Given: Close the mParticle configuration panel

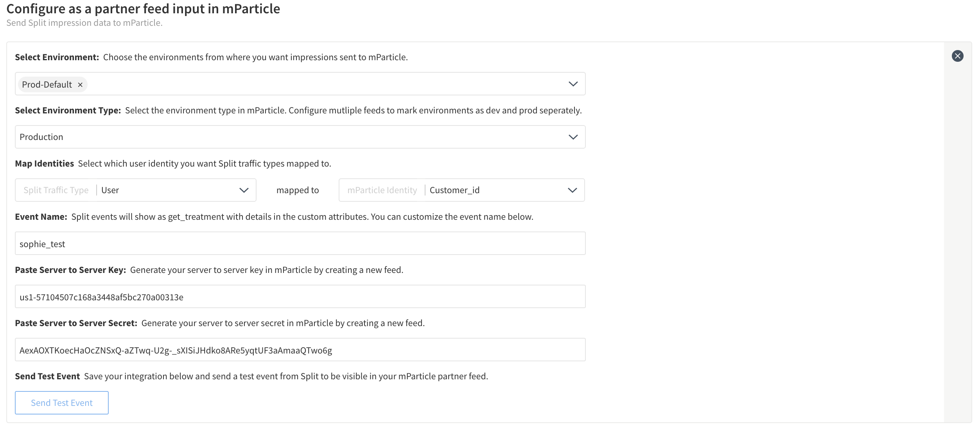Looking at the screenshot, I should [957, 56].
